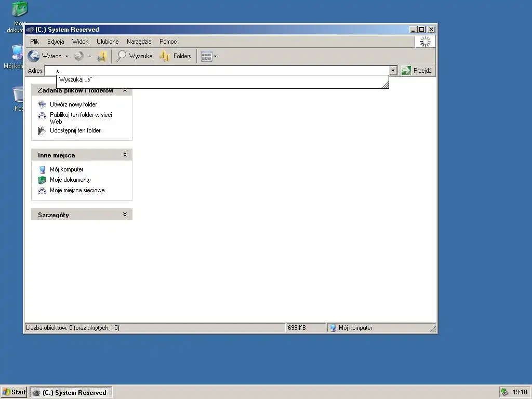Select the Moje dokumenty desktop icon
Screen dimensions: 532x399
(19, 9)
